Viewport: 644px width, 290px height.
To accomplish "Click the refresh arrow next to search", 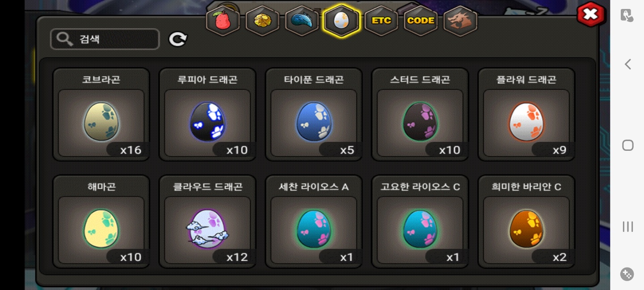I will click(x=178, y=39).
